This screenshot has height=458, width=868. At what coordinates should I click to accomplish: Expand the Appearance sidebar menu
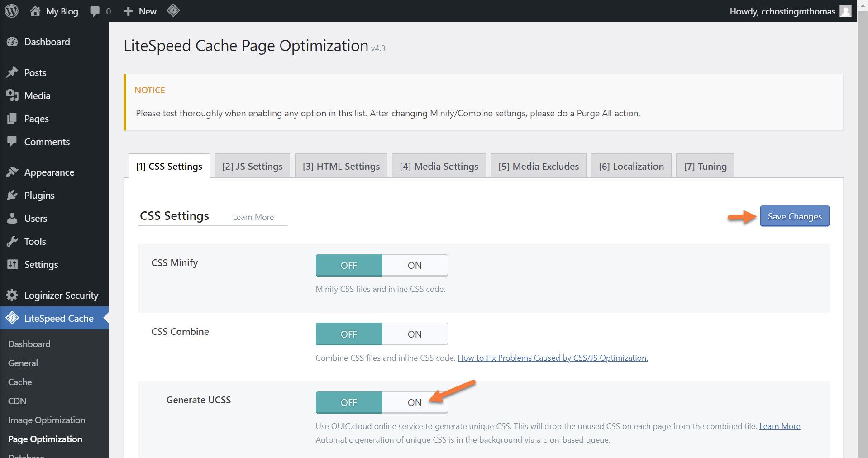(49, 172)
